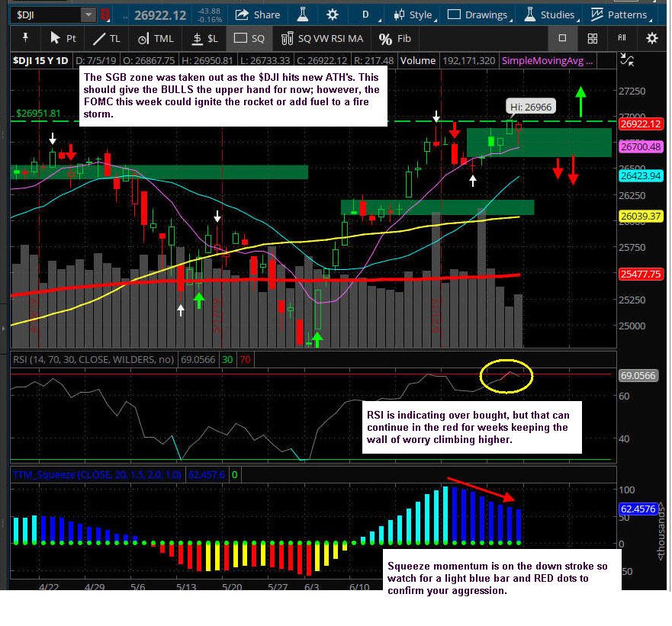Viewport: 672px width, 626px height.
Task: Switch to the four-chart grid layout icon
Action: pos(592,39)
